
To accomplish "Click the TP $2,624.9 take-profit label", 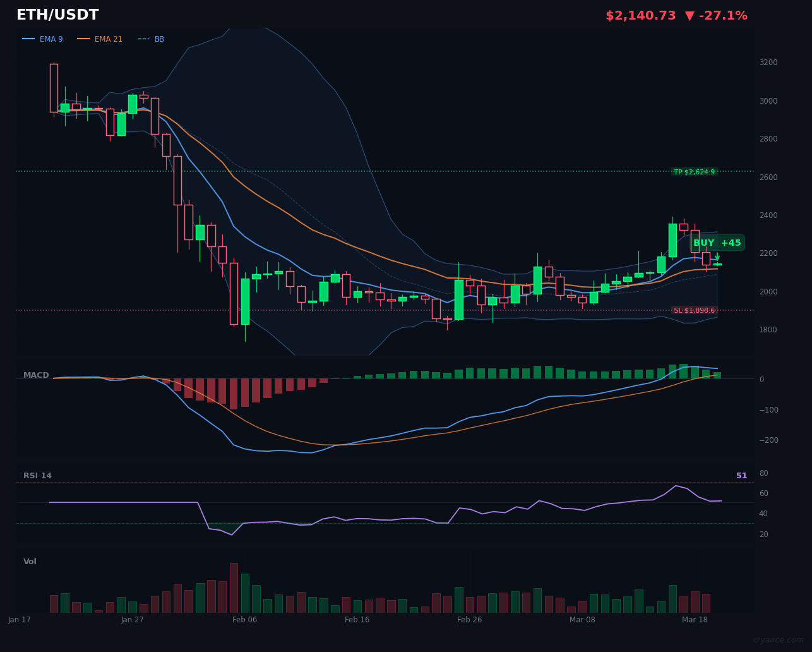I will coord(695,171).
